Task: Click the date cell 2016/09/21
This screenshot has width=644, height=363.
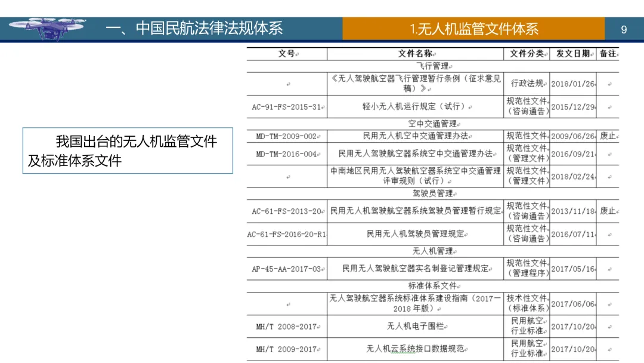Action: click(x=573, y=154)
